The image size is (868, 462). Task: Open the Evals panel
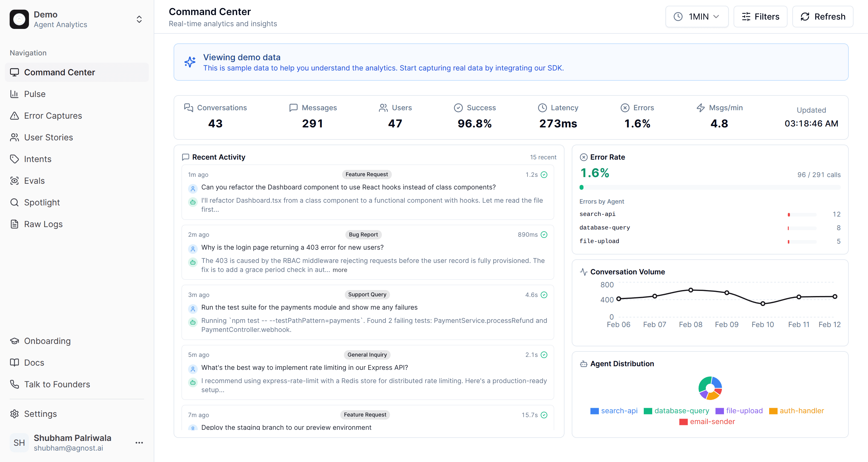[x=34, y=180]
